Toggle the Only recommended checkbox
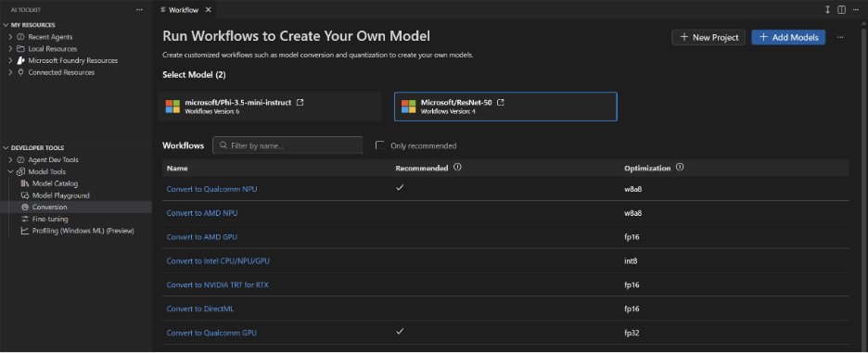Image resolution: width=868 pixels, height=353 pixels. [380, 145]
